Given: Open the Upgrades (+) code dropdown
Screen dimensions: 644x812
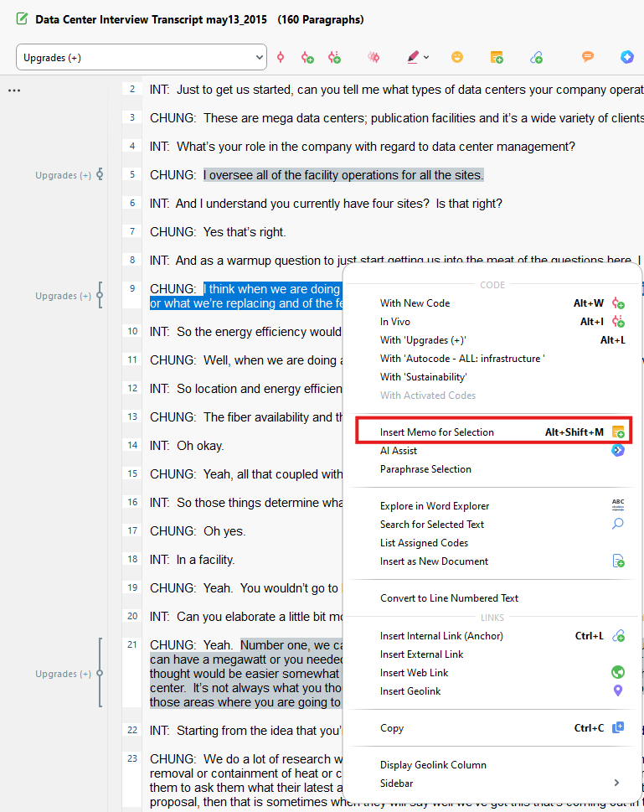Looking at the screenshot, I should point(142,57).
